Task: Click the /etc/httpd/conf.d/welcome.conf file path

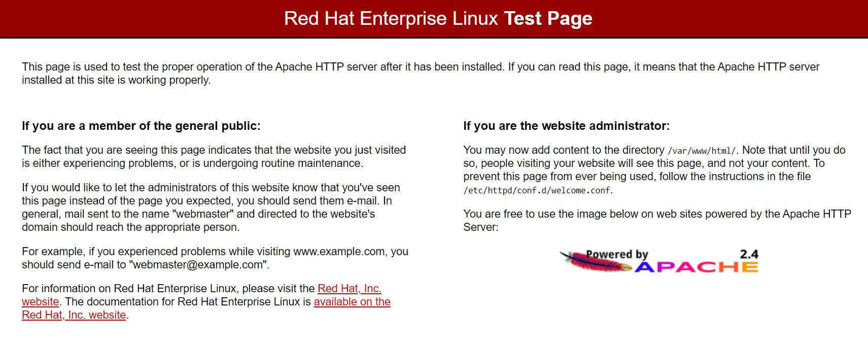Action: coord(537,191)
